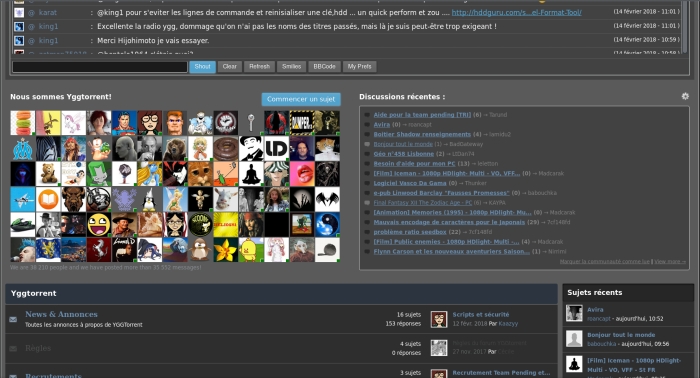This screenshot has height=378, width=700.
Task: Open the yellow chick avatar member
Action: click(251, 250)
